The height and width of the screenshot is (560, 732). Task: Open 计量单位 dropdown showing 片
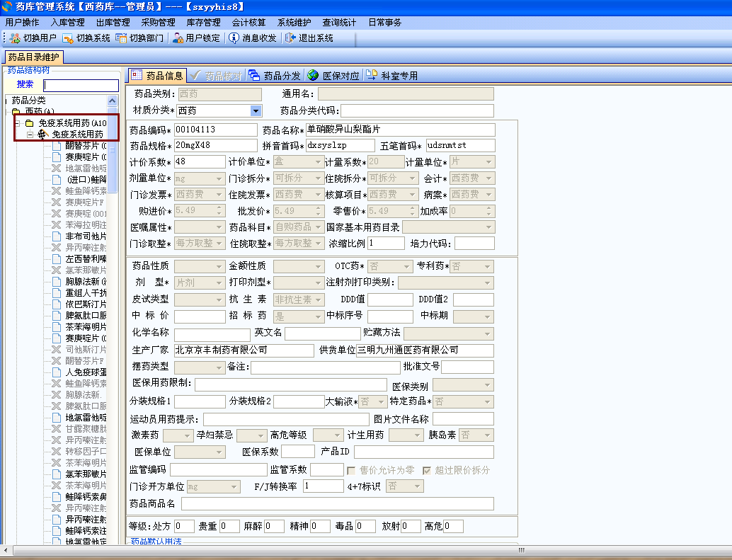click(488, 162)
